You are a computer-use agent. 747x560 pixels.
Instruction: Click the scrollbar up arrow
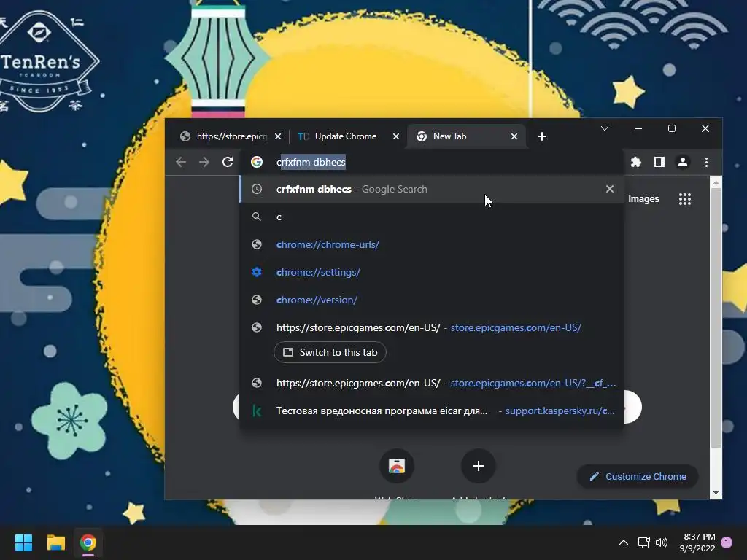click(x=716, y=182)
